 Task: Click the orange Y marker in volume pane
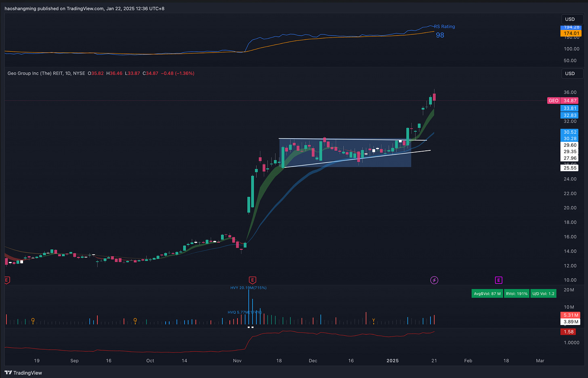pos(374,321)
